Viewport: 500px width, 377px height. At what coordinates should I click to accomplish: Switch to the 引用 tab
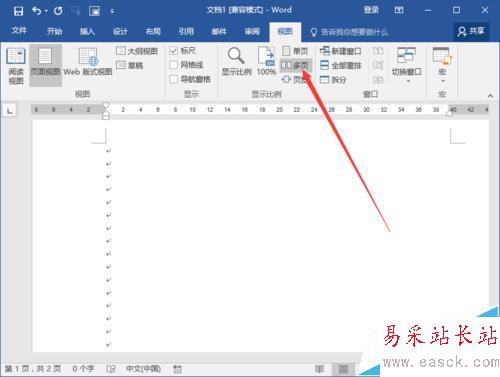coord(186,31)
